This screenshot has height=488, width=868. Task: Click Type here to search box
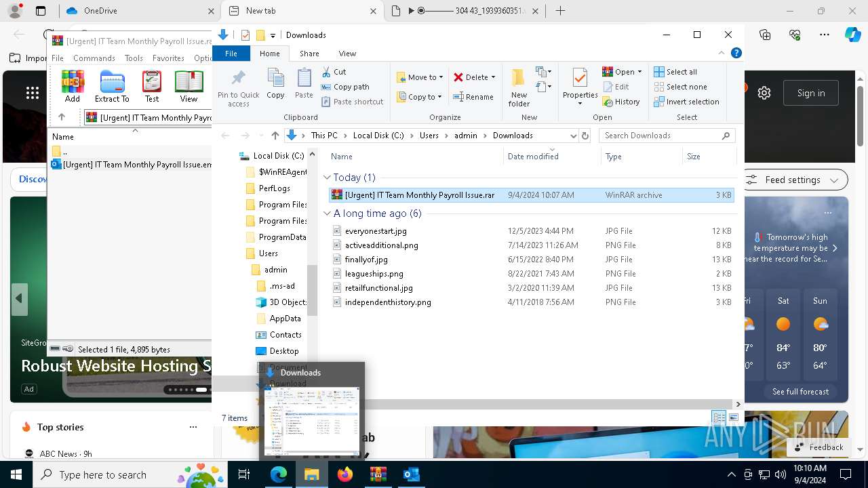click(130, 474)
